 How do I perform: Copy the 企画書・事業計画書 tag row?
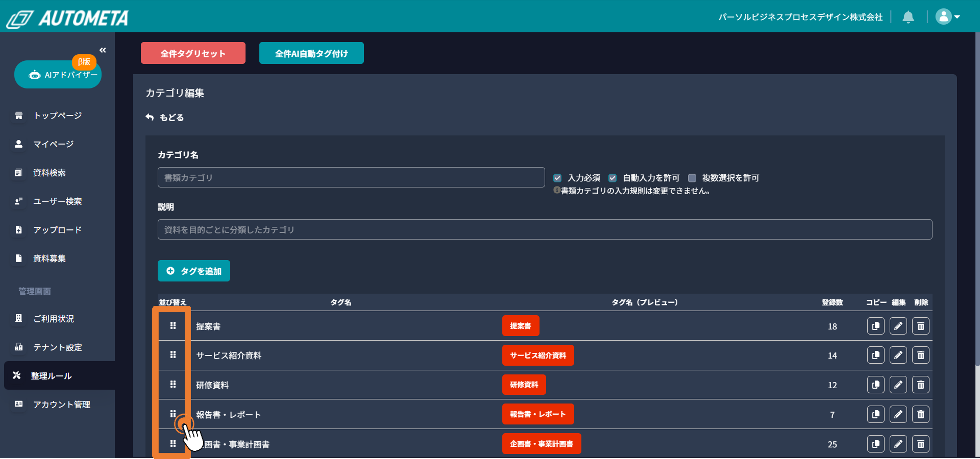tap(875, 444)
